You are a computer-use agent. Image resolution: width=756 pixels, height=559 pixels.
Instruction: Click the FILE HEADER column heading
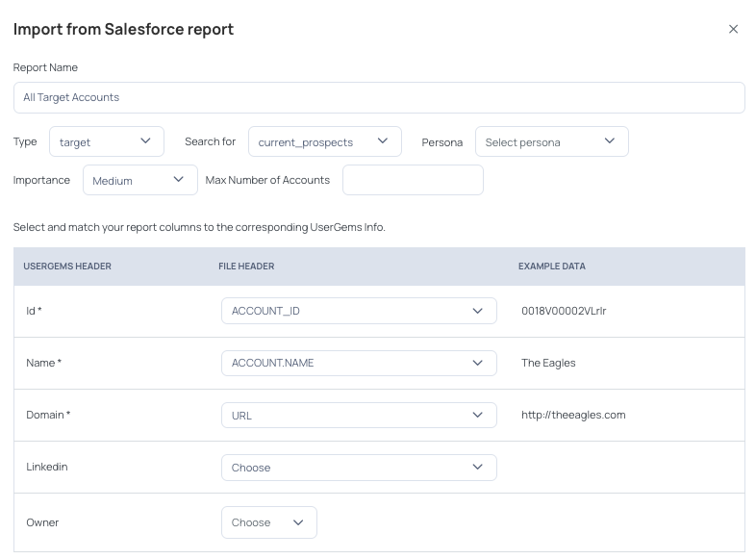246,267
